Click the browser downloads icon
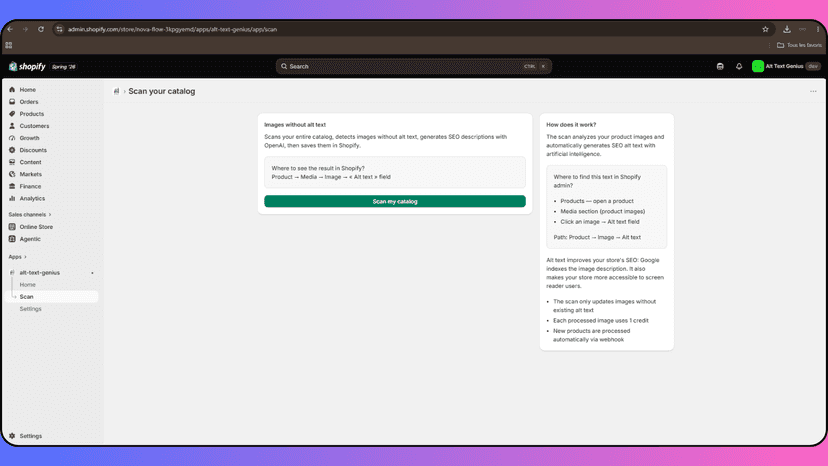Viewport: 828px width, 466px height. [x=787, y=30]
